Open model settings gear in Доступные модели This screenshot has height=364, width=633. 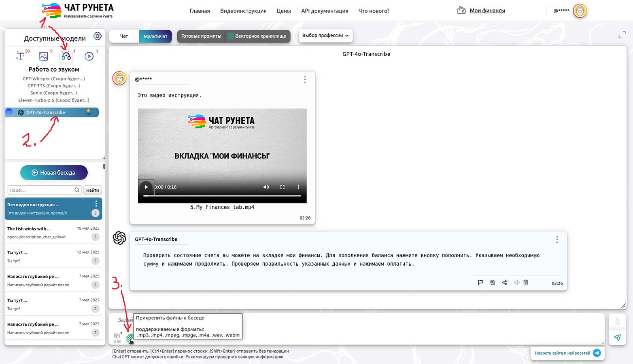[98, 36]
